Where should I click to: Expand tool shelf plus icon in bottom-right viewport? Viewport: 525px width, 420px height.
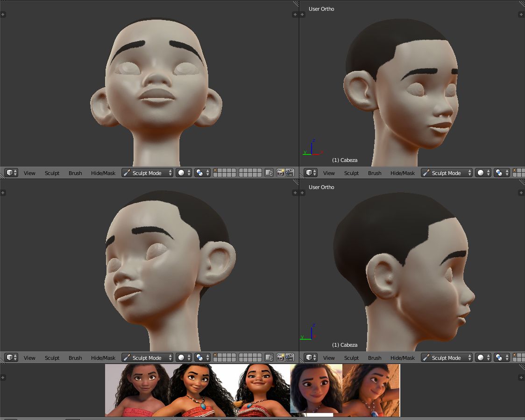(x=302, y=193)
